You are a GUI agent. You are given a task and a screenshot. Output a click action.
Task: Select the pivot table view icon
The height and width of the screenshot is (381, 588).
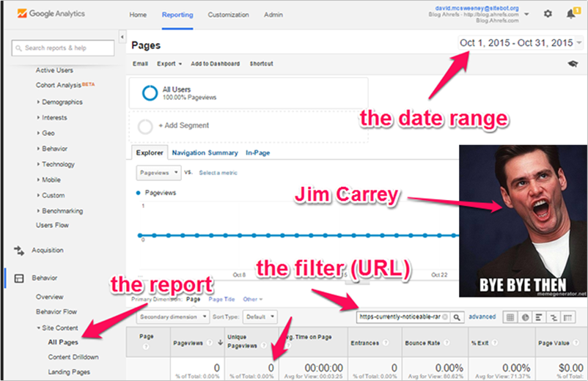point(569,317)
